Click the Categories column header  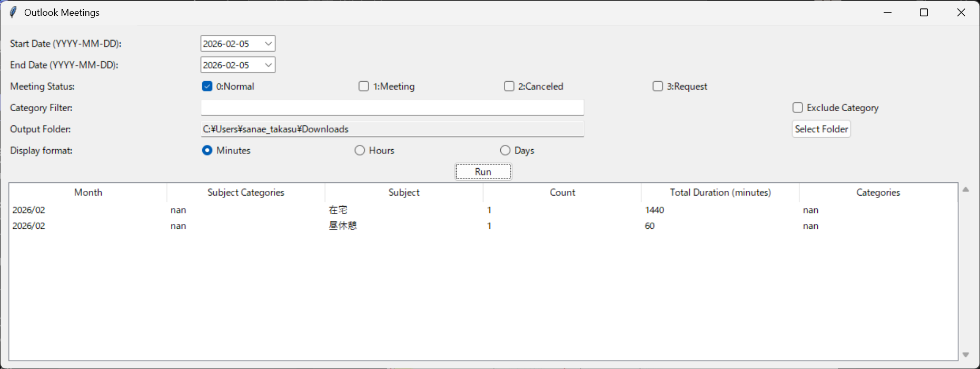pos(878,192)
